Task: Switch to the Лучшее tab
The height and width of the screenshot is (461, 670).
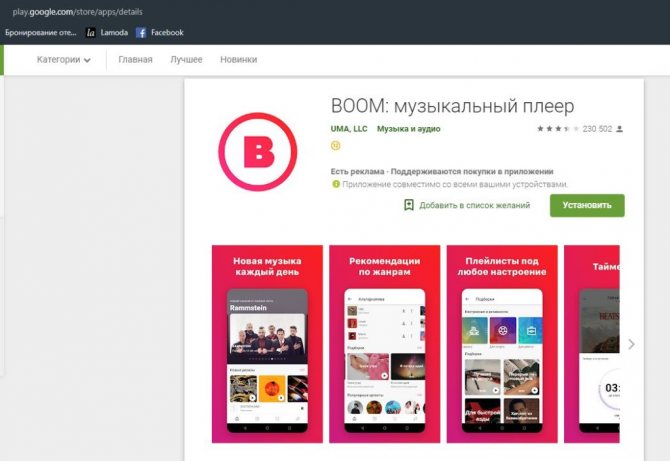Action: pos(186,60)
